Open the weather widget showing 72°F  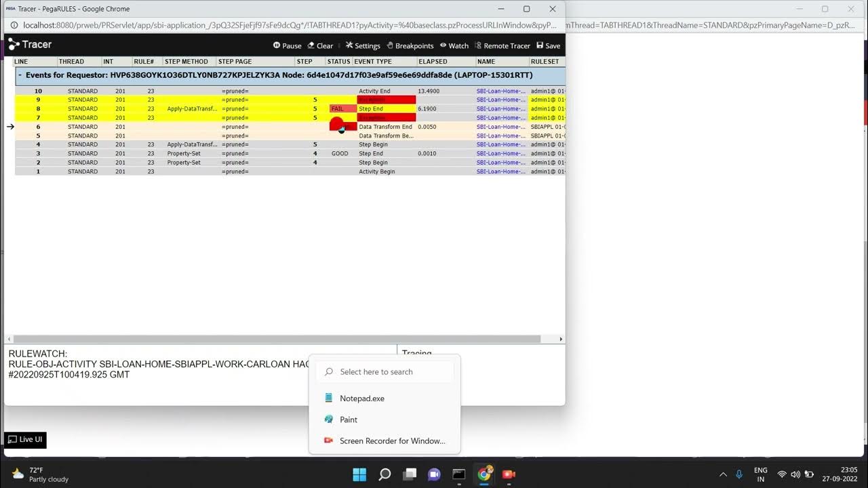(41, 474)
